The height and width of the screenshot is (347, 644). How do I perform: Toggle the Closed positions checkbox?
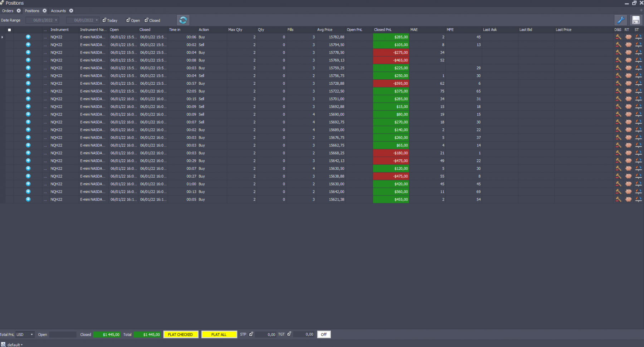coord(146,20)
